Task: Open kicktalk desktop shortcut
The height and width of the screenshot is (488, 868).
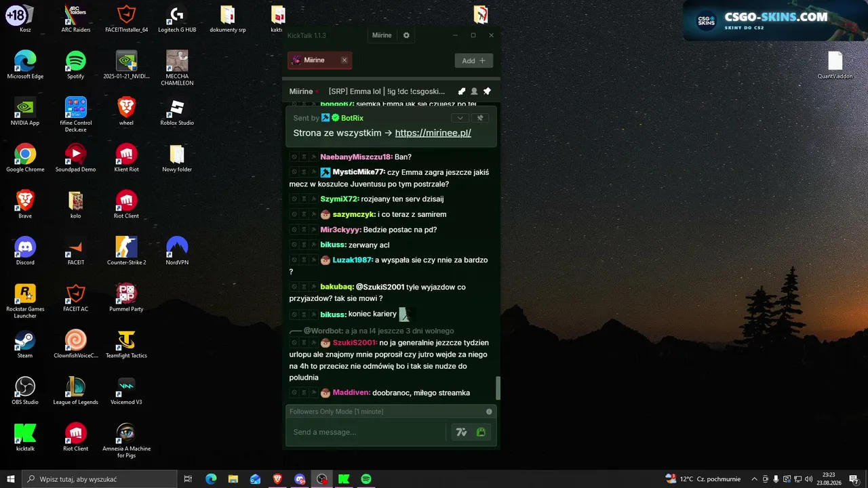Action: coord(25,437)
